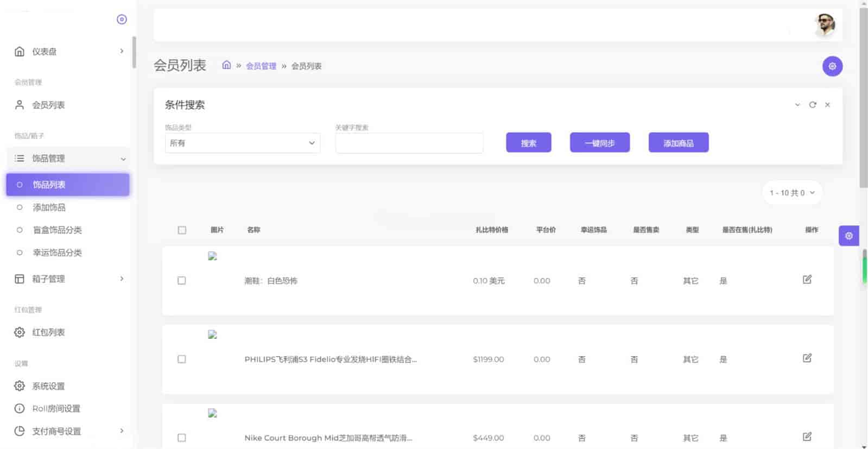This screenshot has height=449, width=868.
Task: Click the home icon in the breadcrumb
Action: [x=226, y=66]
